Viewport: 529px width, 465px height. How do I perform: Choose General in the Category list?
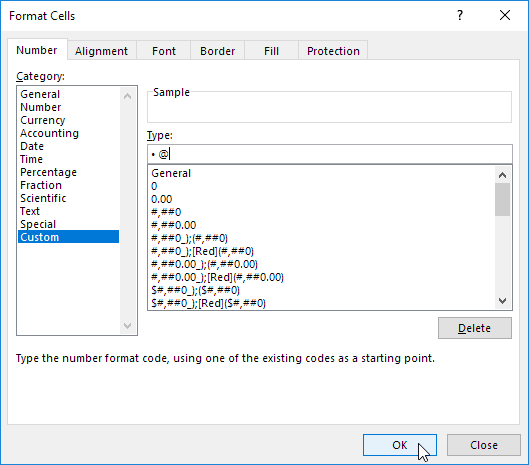coord(68,94)
